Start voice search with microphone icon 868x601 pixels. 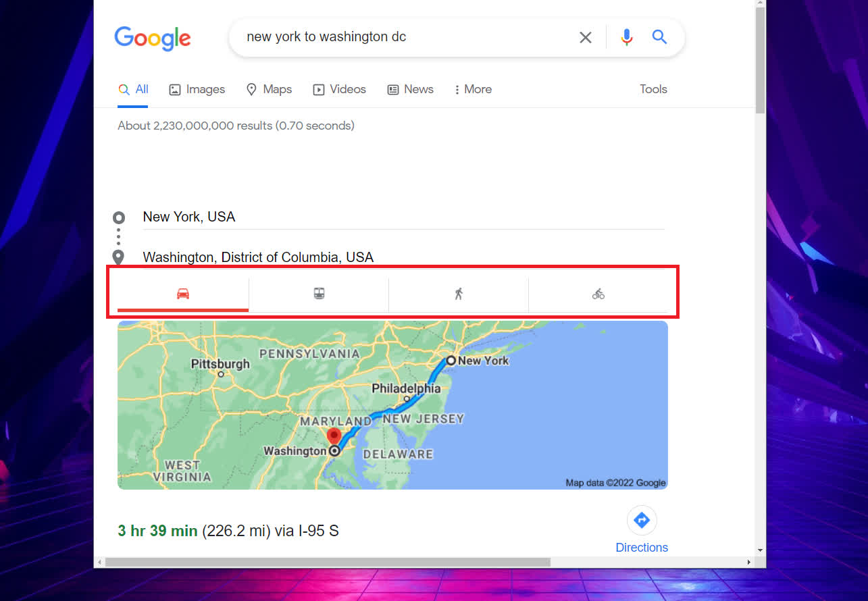pos(627,37)
